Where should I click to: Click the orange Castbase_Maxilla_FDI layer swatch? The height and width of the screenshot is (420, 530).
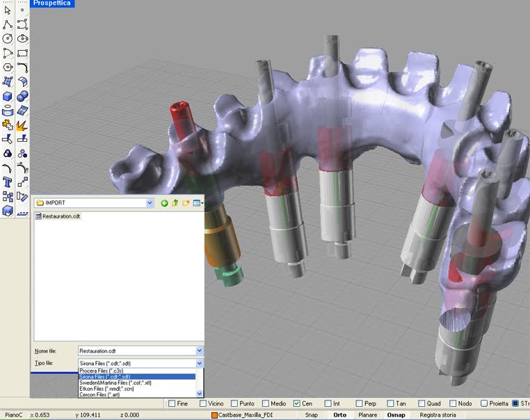click(214, 415)
